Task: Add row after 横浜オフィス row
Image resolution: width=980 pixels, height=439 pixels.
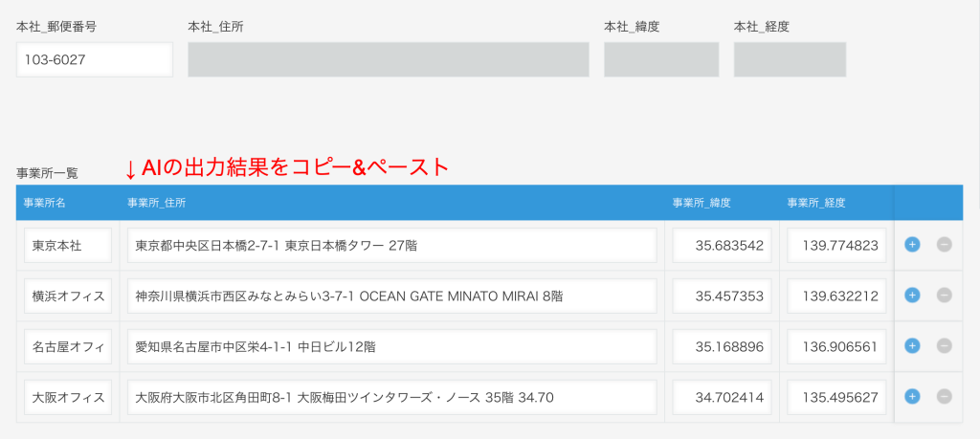Action: (x=912, y=296)
